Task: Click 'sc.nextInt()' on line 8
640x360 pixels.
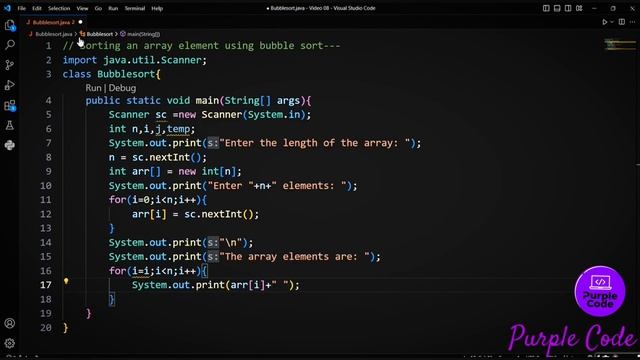Action: tap(167, 158)
